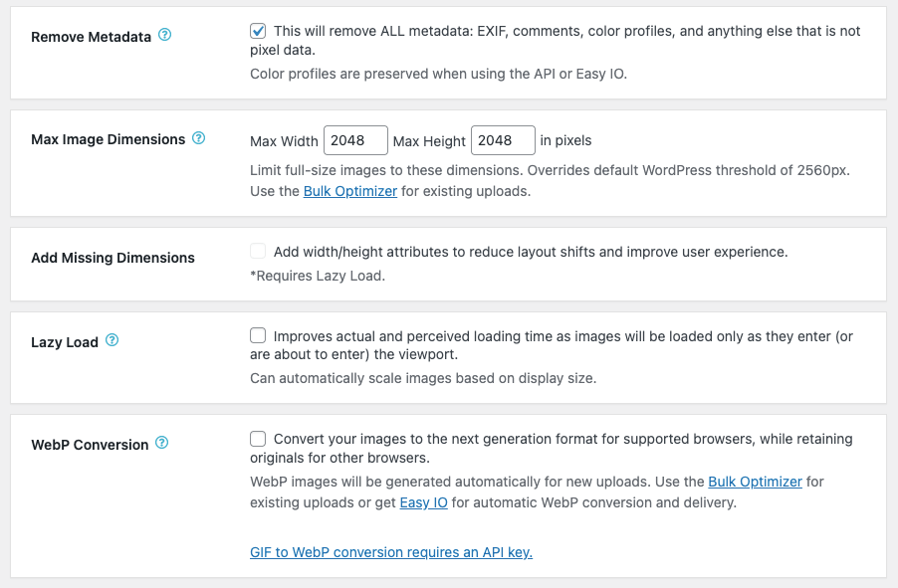
Task: Click the Lazy Load setting label
Action: coord(65,342)
